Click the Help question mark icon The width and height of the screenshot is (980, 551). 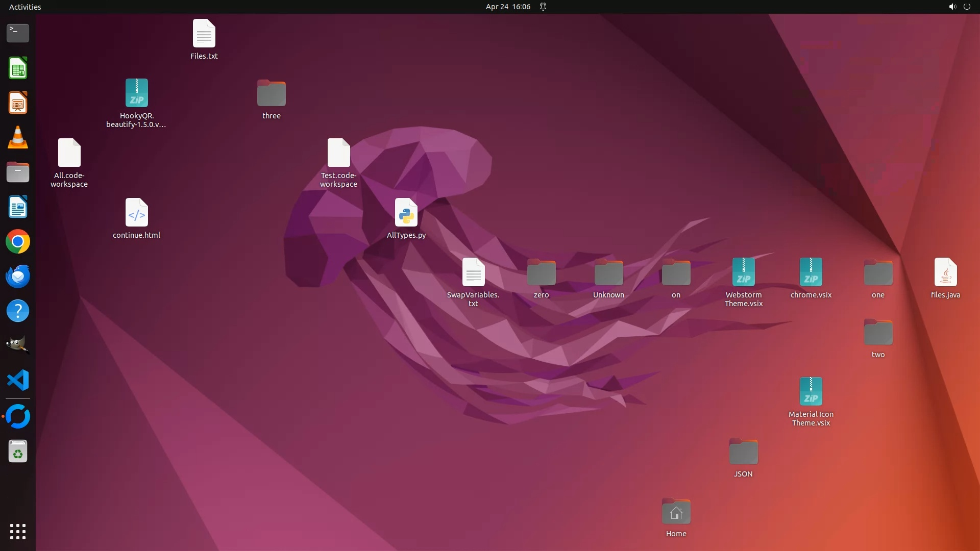18,311
